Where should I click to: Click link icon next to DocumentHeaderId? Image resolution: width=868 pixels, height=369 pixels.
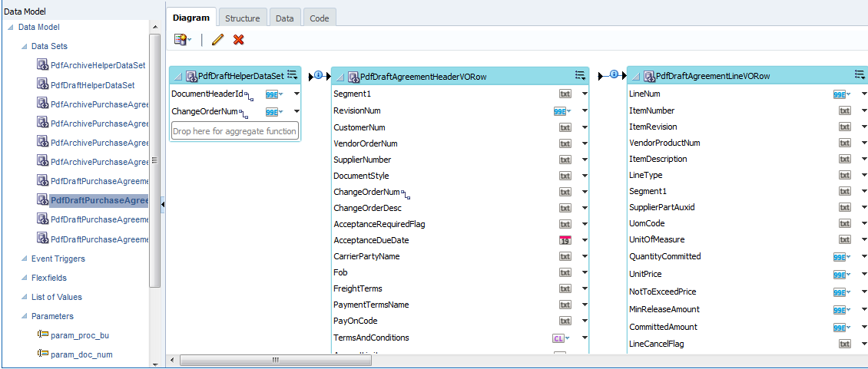[248, 96]
